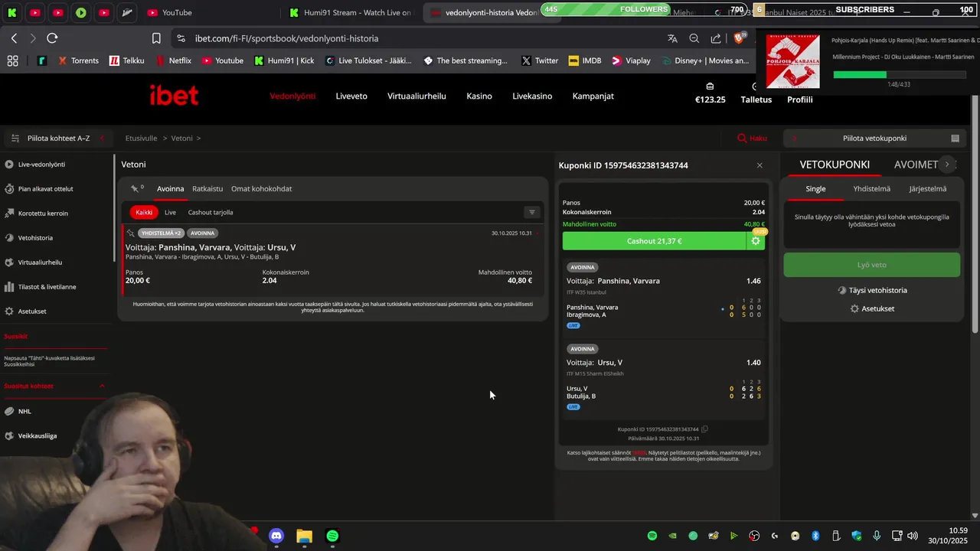Copy the Kuponki ID with copy icon

pyautogui.click(x=705, y=429)
